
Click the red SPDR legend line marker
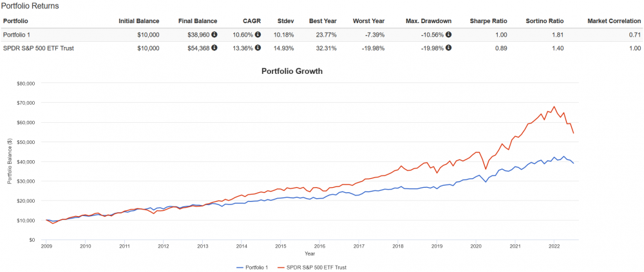click(x=281, y=267)
